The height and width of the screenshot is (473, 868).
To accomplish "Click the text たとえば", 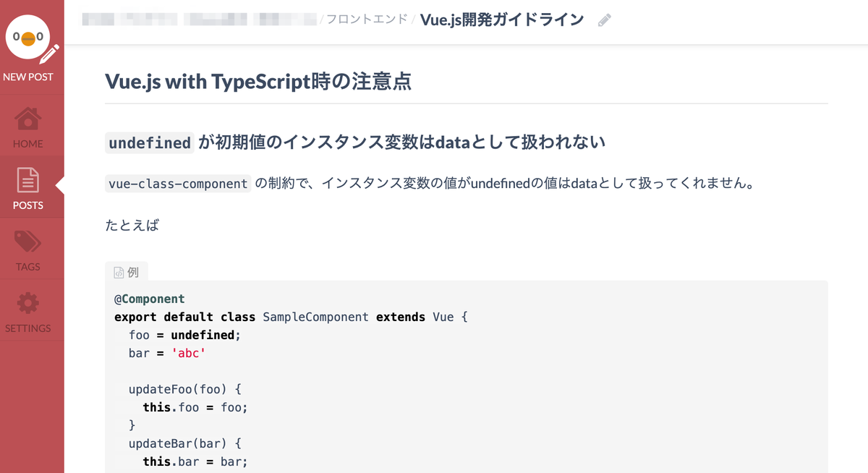I will [x=132, y=225].
